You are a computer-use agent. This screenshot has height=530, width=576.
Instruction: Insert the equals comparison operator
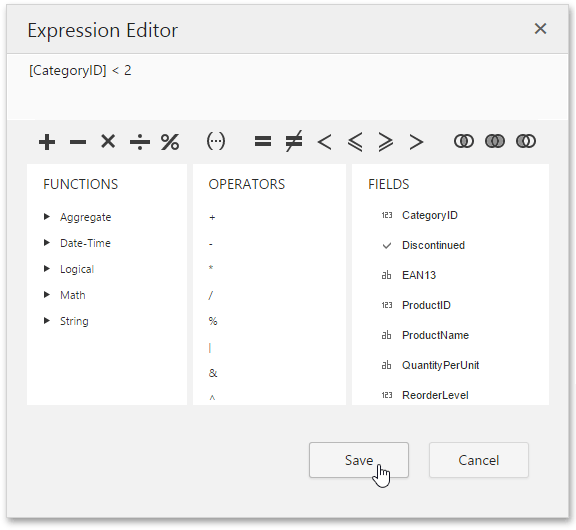coord(263,142)
